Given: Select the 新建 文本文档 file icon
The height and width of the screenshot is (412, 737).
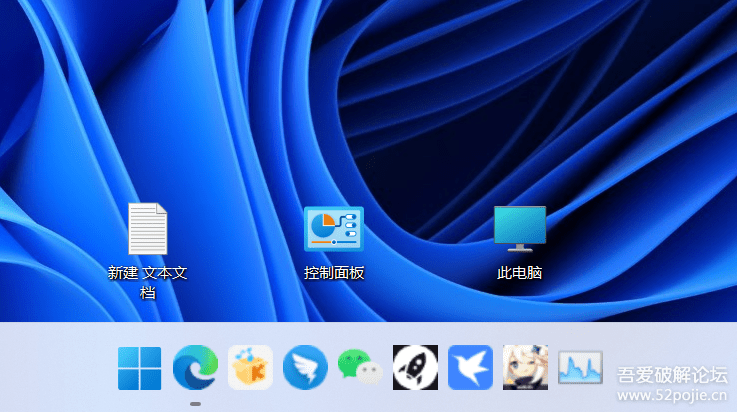Looking at the screenshot, I should point(147,229).
